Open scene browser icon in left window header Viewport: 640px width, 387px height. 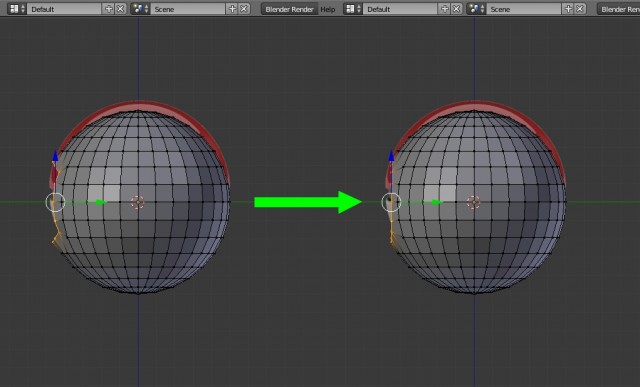(x=140, y=9)
